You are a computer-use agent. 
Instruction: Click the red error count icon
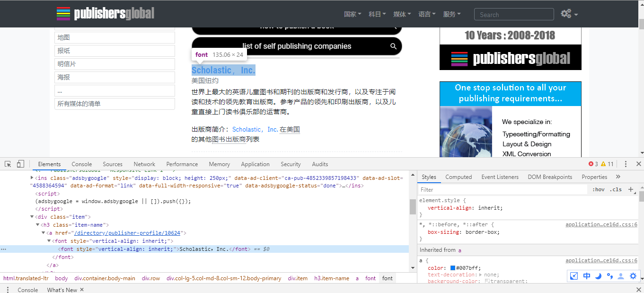tap(591, 164)
